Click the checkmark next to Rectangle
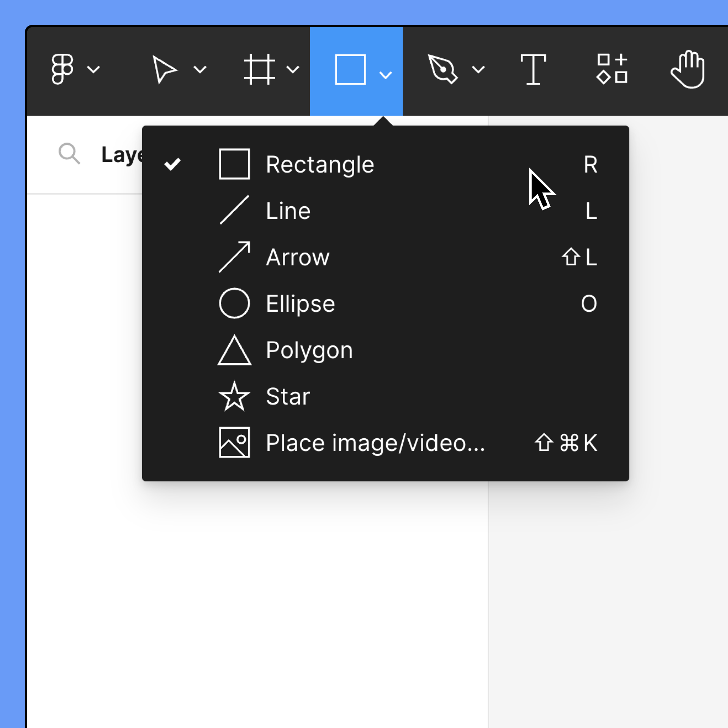This screenshot has width=728, height=728. [173, 164]
